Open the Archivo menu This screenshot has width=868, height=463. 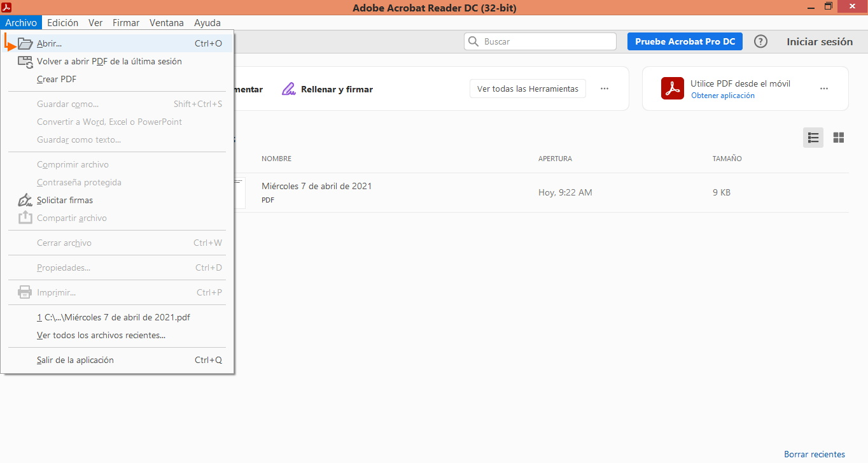tap(21, 23)
